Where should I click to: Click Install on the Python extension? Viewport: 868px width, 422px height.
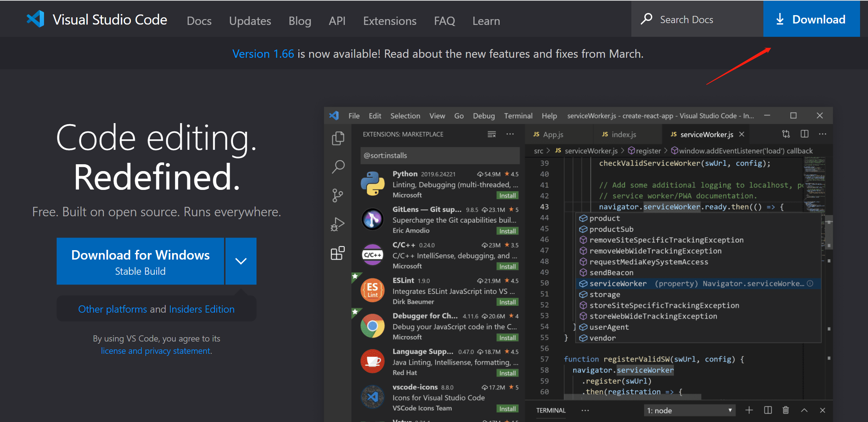(x=507, y=195)
